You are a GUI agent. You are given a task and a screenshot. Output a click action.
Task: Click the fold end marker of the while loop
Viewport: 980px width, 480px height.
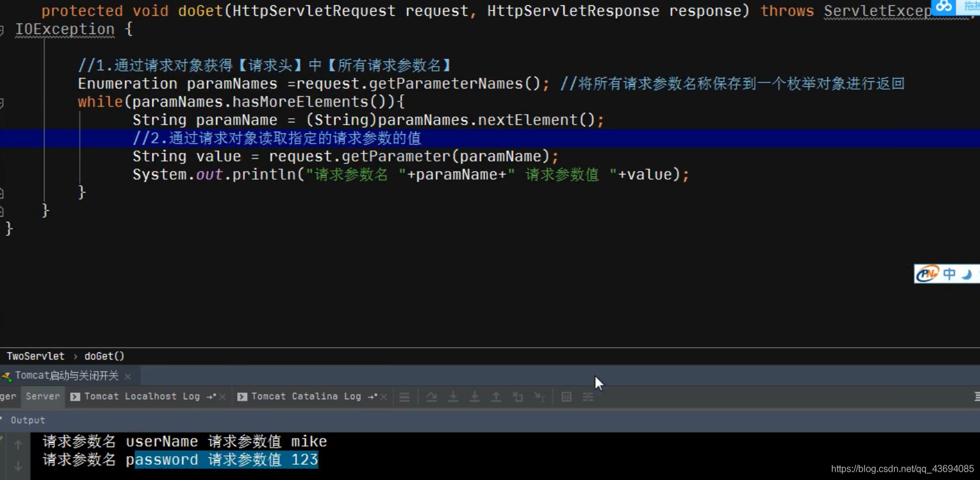coord(2,193)
